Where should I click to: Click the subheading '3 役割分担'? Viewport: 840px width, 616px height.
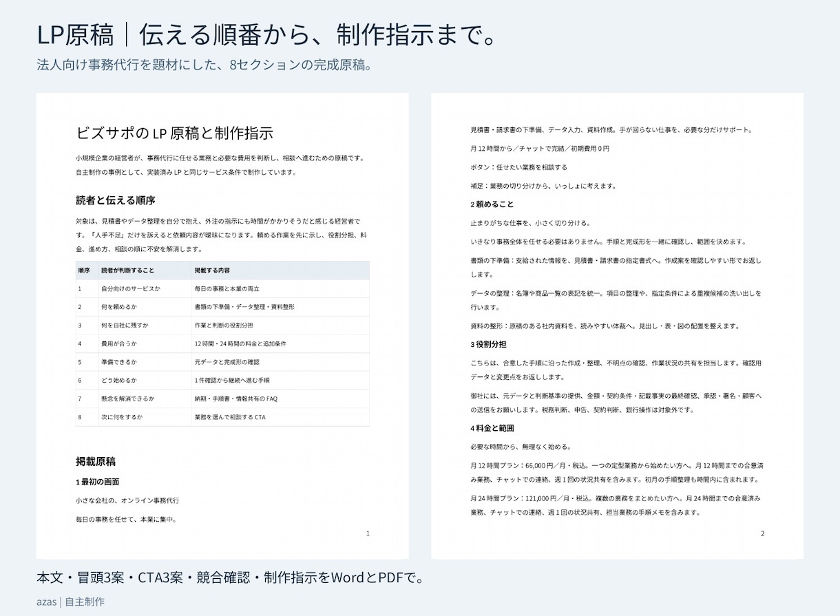[x=489, y=344]
